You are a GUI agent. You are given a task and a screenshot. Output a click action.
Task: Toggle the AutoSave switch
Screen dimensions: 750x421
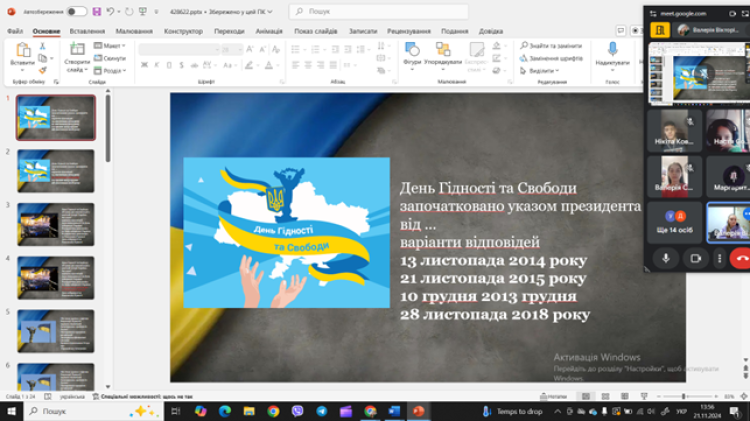point(76,12)
